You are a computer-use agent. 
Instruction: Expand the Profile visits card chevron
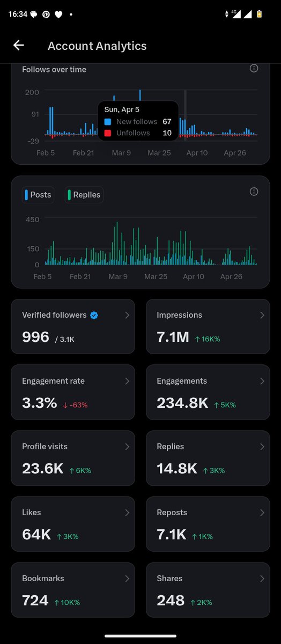coord(127,447)
